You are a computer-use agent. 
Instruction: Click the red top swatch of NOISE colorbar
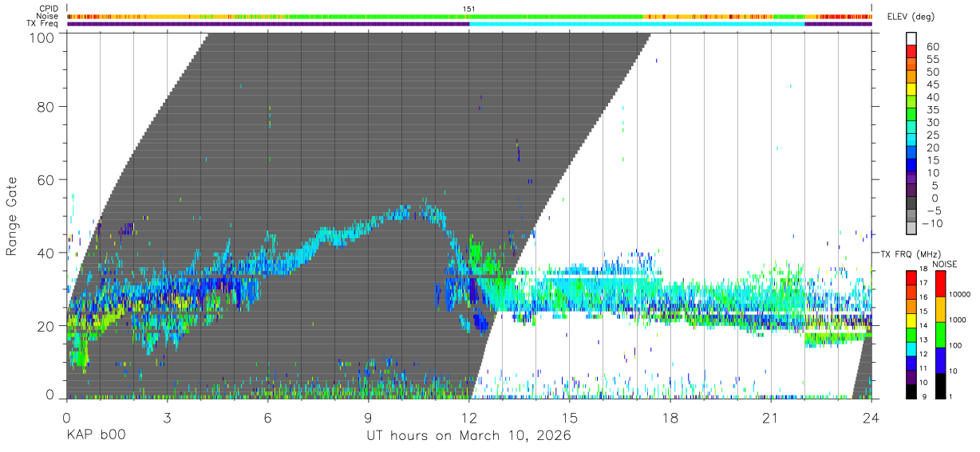point(942,283)
